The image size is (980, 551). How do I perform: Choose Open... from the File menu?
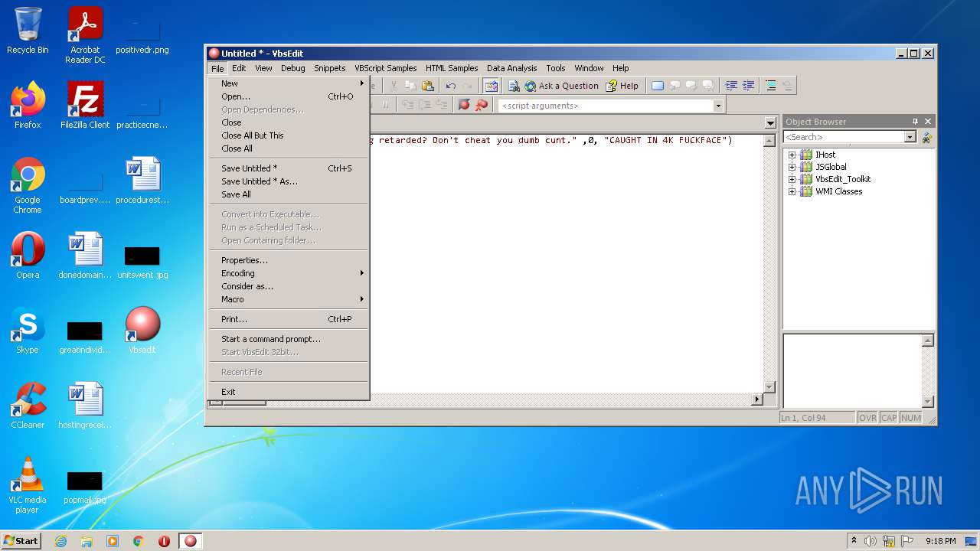click(289, 96)
